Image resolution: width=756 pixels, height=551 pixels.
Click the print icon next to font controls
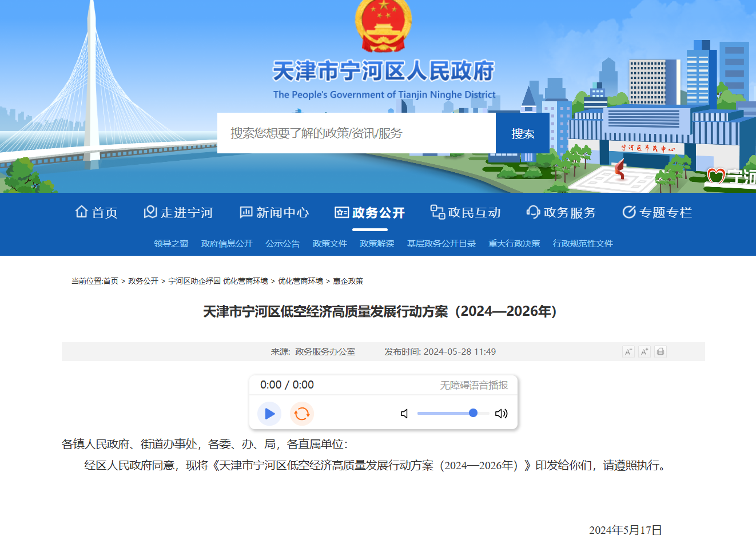660,351
